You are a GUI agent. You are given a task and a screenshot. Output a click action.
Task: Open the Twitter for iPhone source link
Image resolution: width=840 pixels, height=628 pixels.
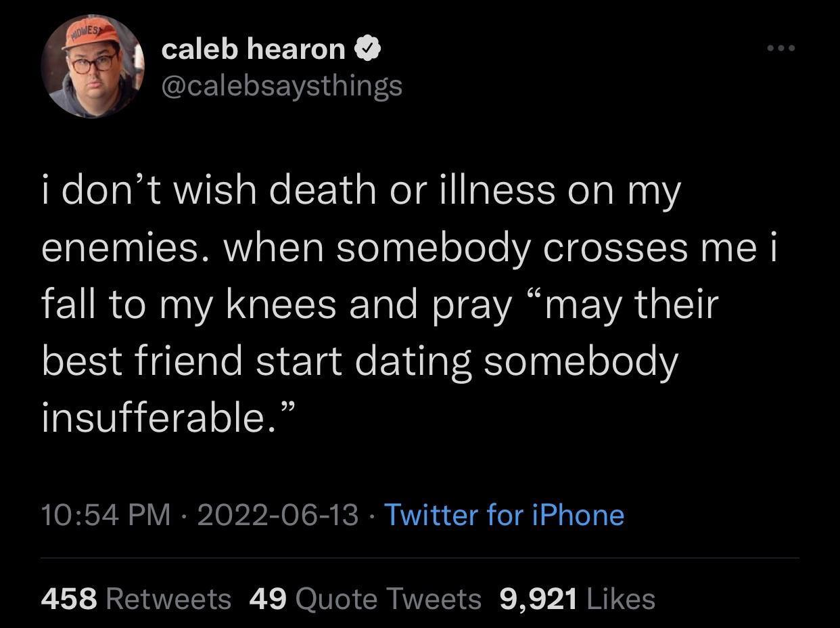coord(504,515)
